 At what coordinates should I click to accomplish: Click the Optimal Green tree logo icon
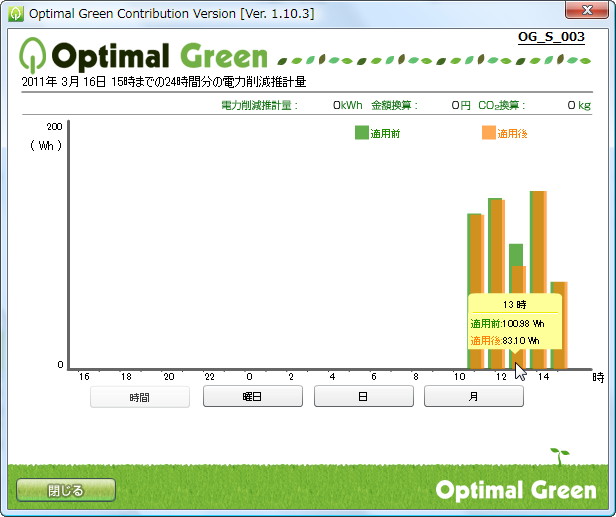[33, 55]
